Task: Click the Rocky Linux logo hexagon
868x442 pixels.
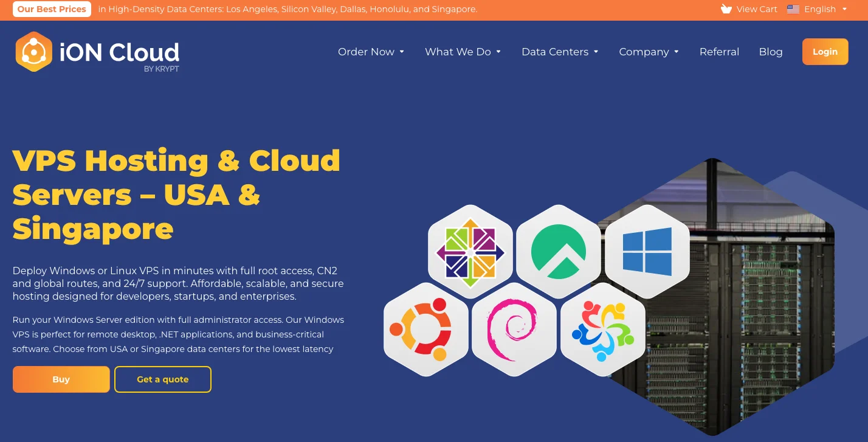Action: (559, 252)
